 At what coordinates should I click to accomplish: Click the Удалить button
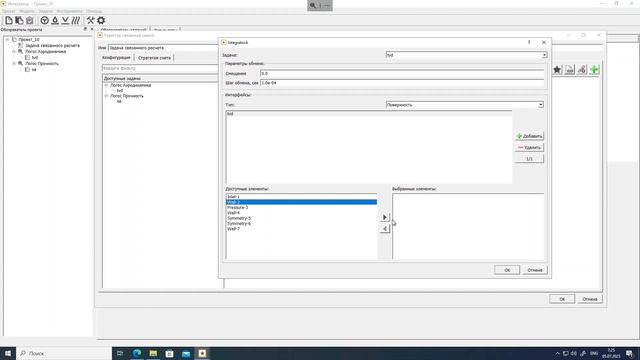click(529, 147)
